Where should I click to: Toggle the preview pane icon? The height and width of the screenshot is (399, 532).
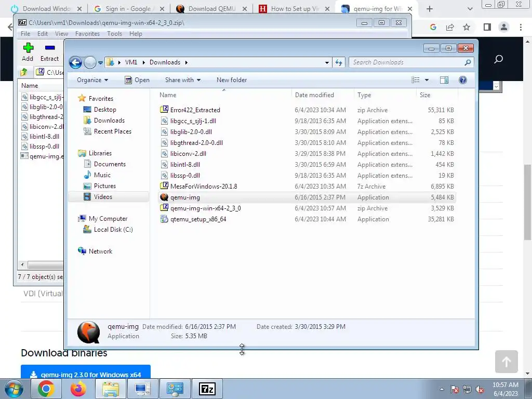point(444,79)
